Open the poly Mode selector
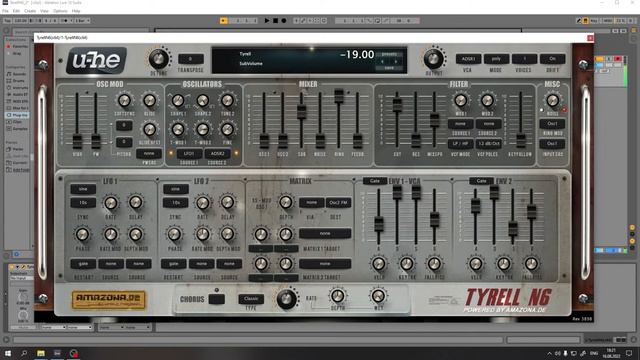The image size is (640, 360). [496, 59]
